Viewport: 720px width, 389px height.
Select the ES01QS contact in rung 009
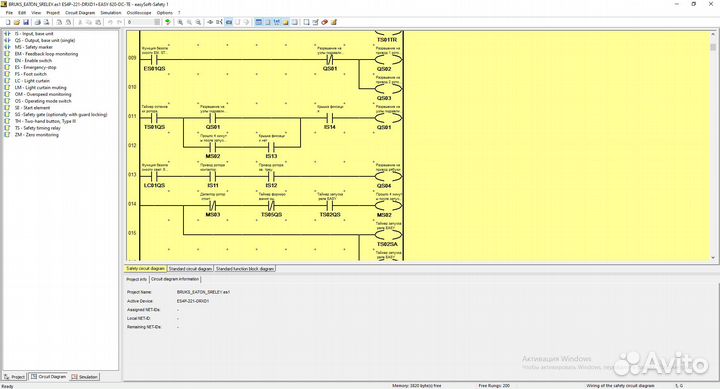pos(154,60)
